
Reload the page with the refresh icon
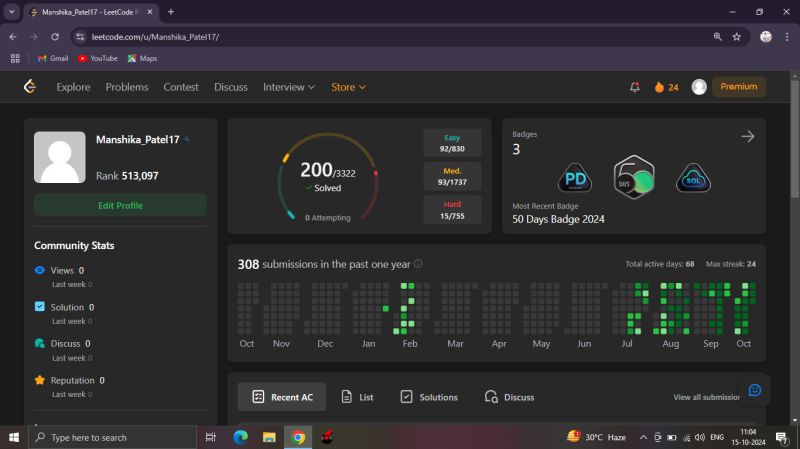55,37
